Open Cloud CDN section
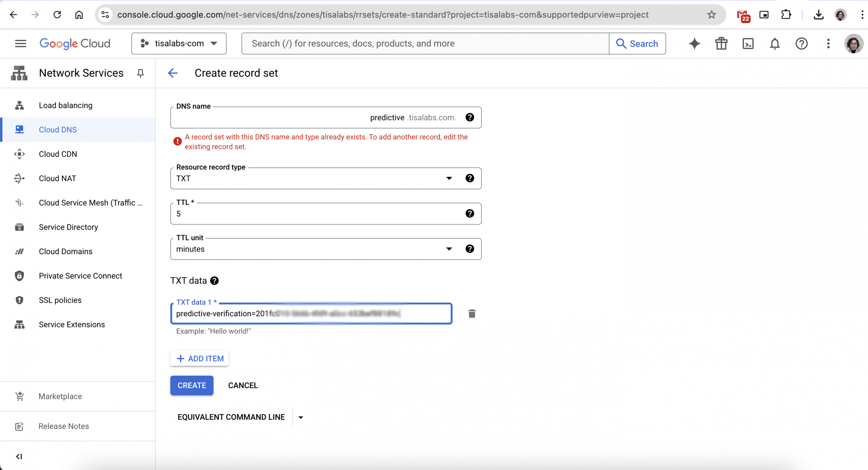This screenshot has width=868, height=470. [78, 154]
